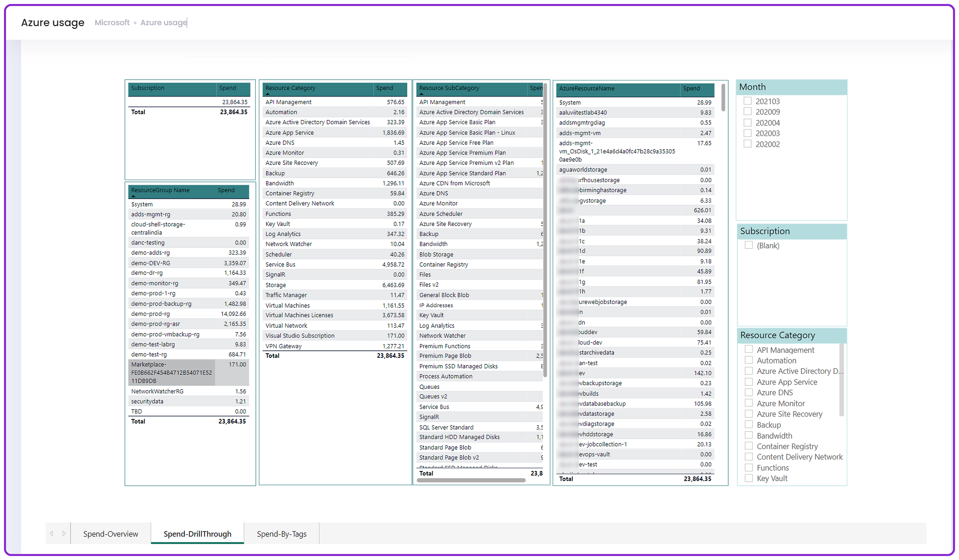959x560 pixels.
Task: Select the Marketplace resource group row
Action: pyautogui.click(x=189, y=373)
